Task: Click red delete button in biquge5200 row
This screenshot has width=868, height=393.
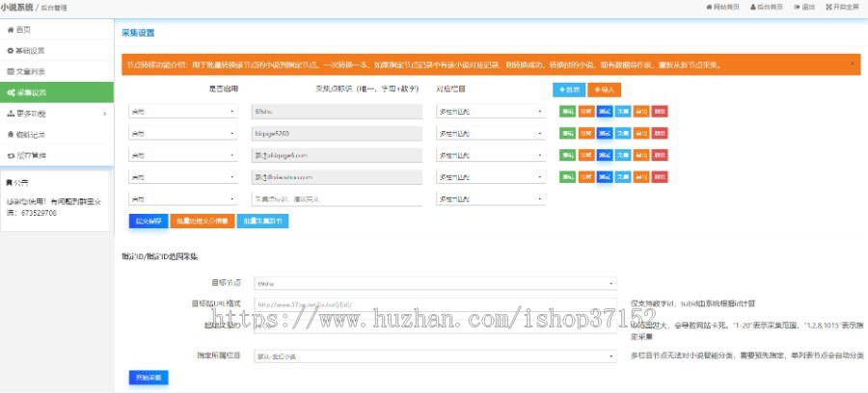Action: pos(660,133)
